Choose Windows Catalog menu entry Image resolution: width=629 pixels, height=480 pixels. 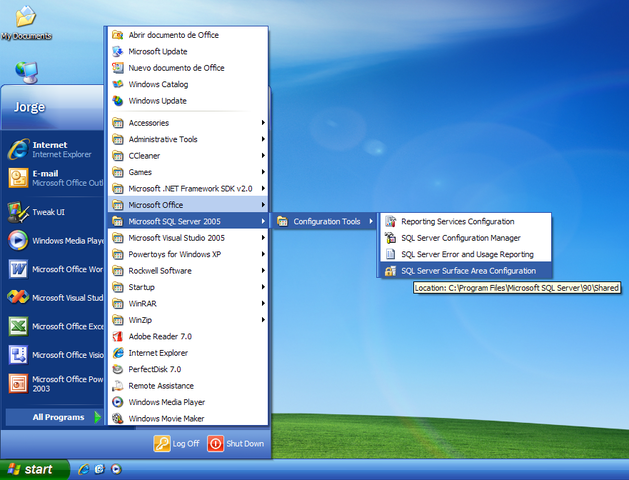tap(188, 84)
